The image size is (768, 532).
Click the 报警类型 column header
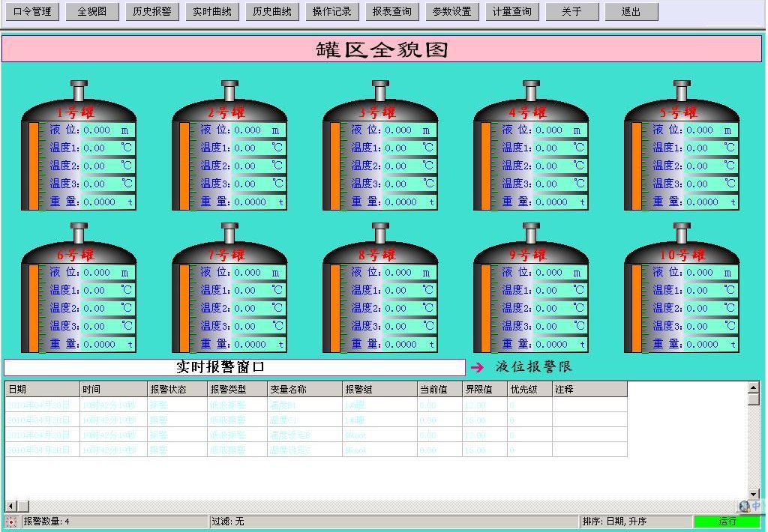click(x=236, y=390)
